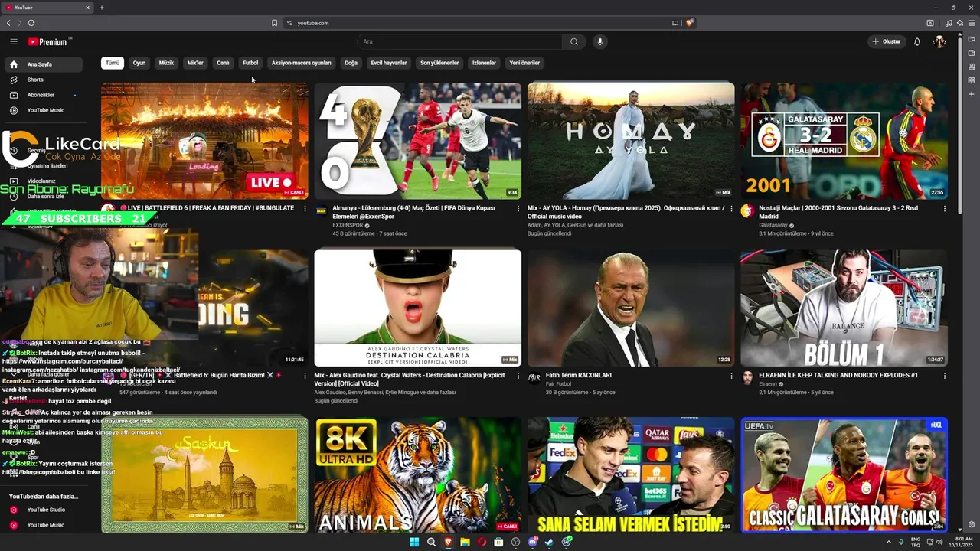Open Windows taskbar search

(x=431, y=542)
